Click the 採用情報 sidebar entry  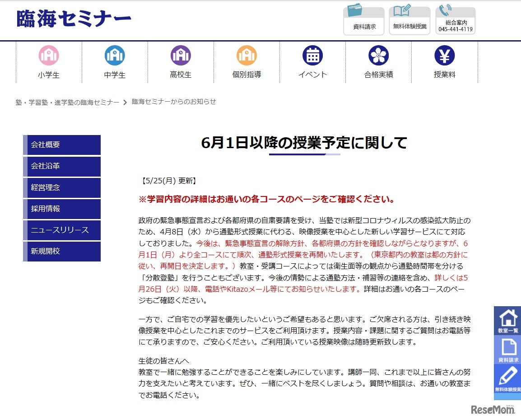pyautogui.click(x=61, y=209)
